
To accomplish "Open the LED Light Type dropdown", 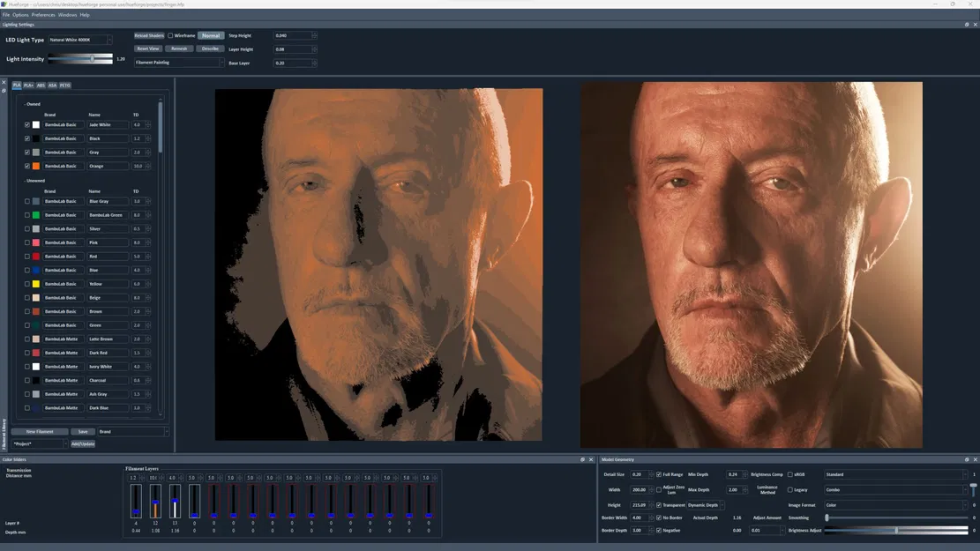I will pyautogui.click(x=109, y=40).
